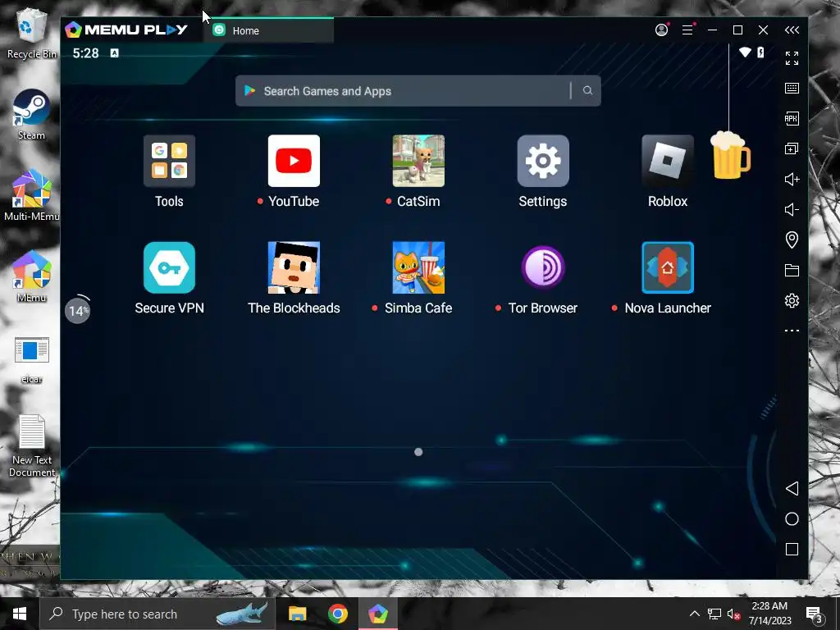Image resolution: width=840 pixels, height=630 pixels.
Task: Open the MEmu hamburger menu
Action: [x=687, y=30]
